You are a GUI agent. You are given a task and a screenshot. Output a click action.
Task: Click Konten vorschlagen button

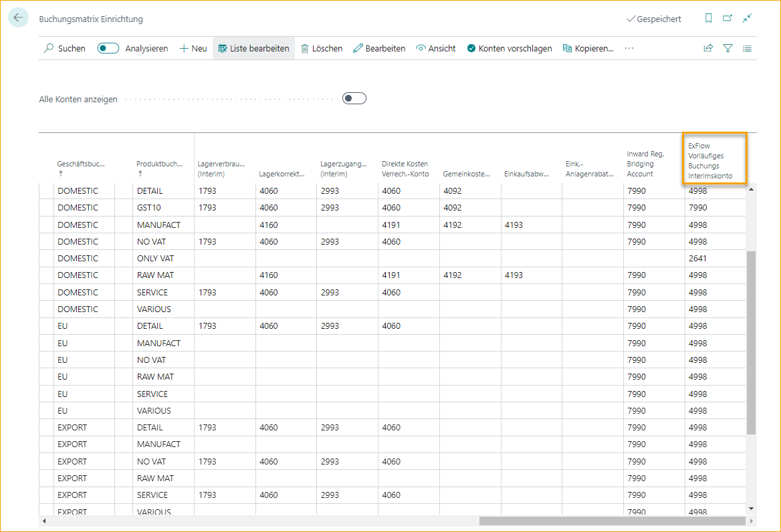pyautogui.click(x=510, y=48)
